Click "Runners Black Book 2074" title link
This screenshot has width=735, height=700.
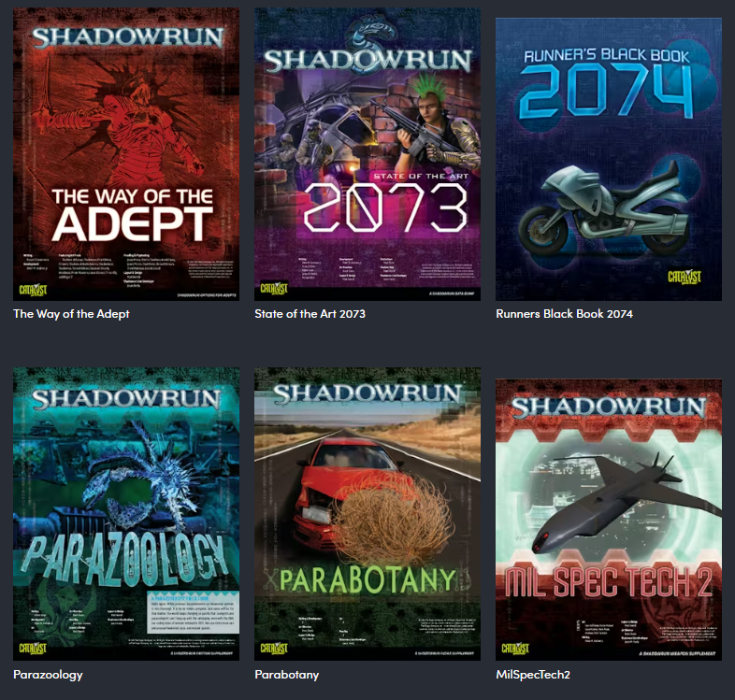(565, 314)
